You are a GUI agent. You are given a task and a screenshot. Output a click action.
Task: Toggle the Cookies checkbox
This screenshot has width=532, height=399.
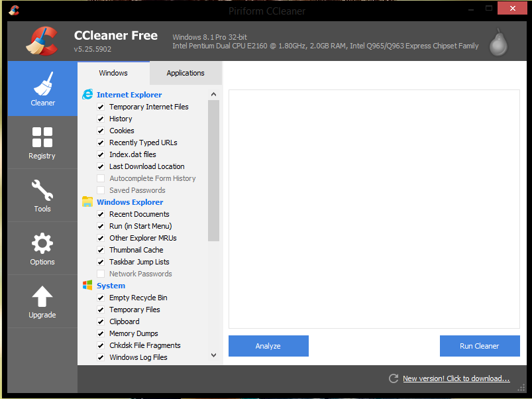[x=101, y=131]
